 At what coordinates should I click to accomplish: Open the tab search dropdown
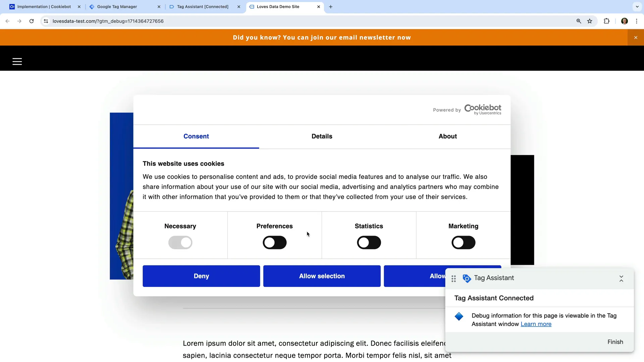[x=636, y=6]
